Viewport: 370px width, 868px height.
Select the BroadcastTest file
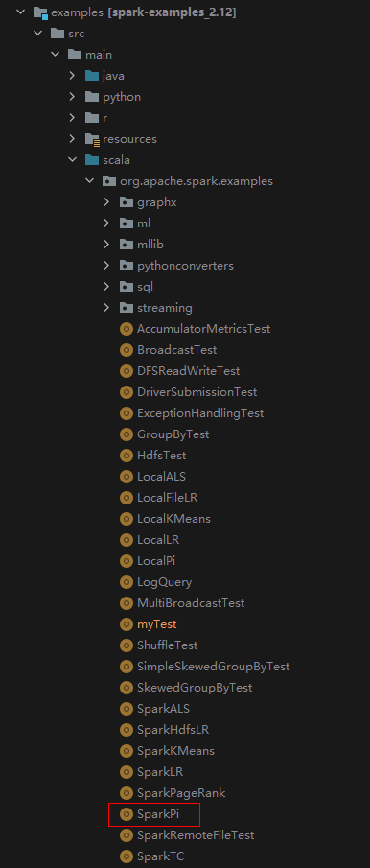177,350
